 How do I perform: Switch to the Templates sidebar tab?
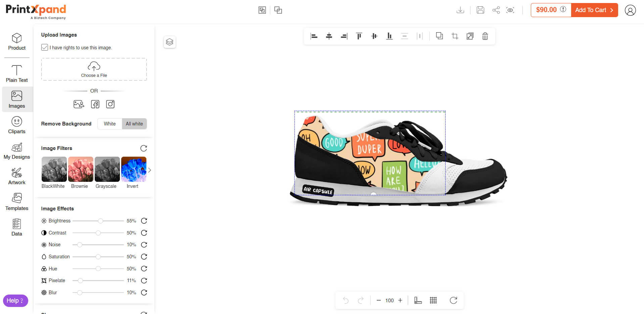click(x=17, y=202)
